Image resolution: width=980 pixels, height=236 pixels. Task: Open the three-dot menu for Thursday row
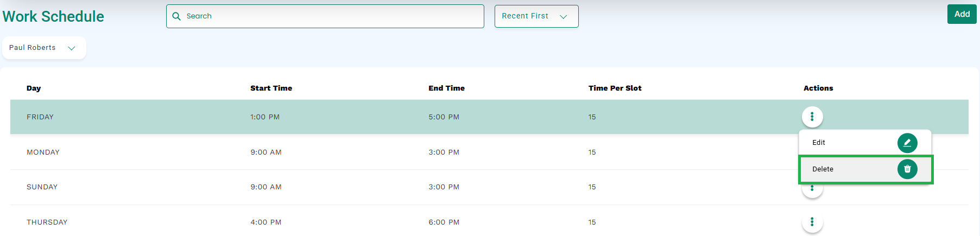[x=812, y=222]
